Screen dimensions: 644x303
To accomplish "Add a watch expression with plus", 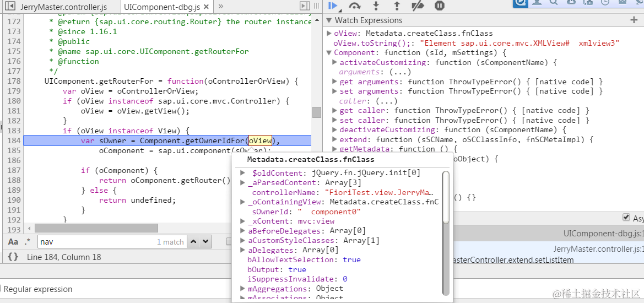I will (634, 20).
